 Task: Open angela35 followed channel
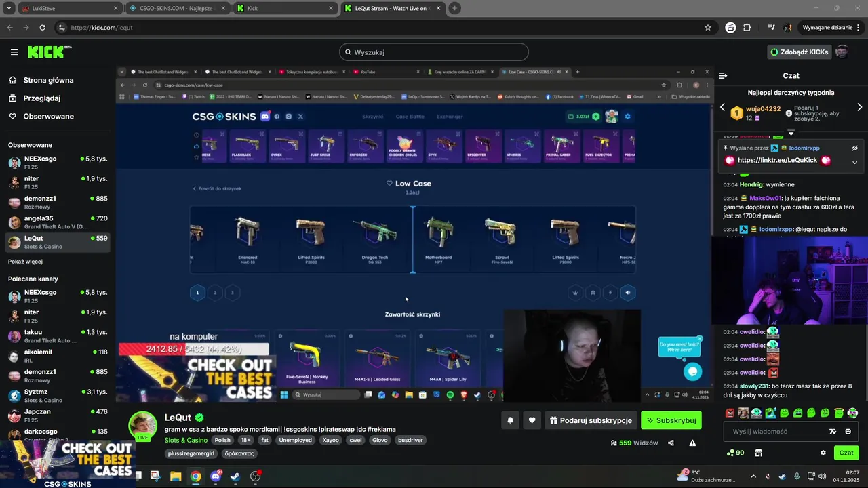(57, 222)
